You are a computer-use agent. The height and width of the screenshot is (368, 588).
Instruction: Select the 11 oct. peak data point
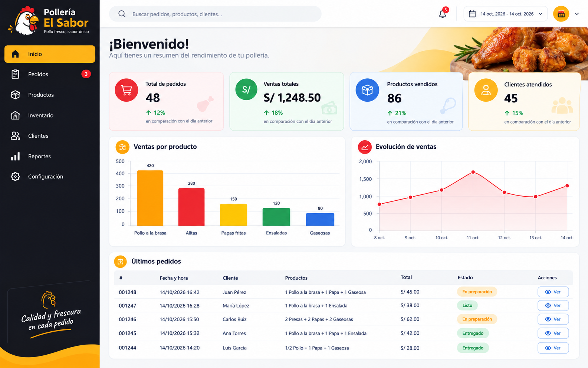pos(473,172)
